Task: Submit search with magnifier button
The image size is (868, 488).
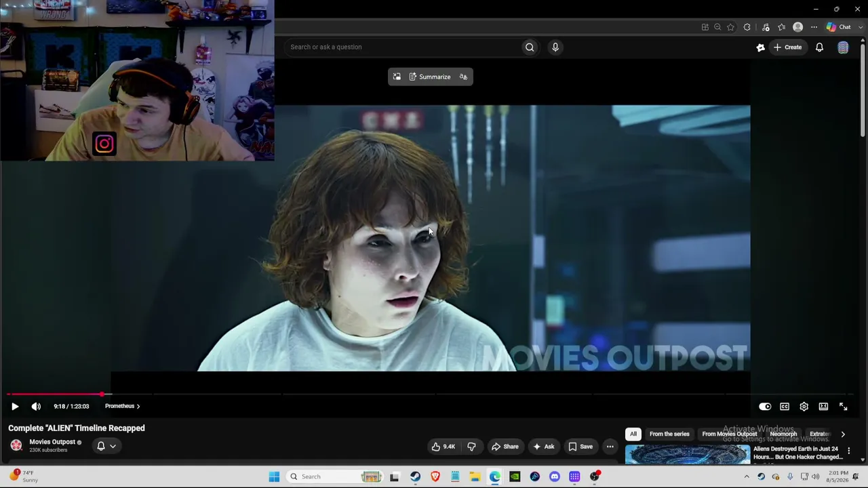Action: point(530,47)
